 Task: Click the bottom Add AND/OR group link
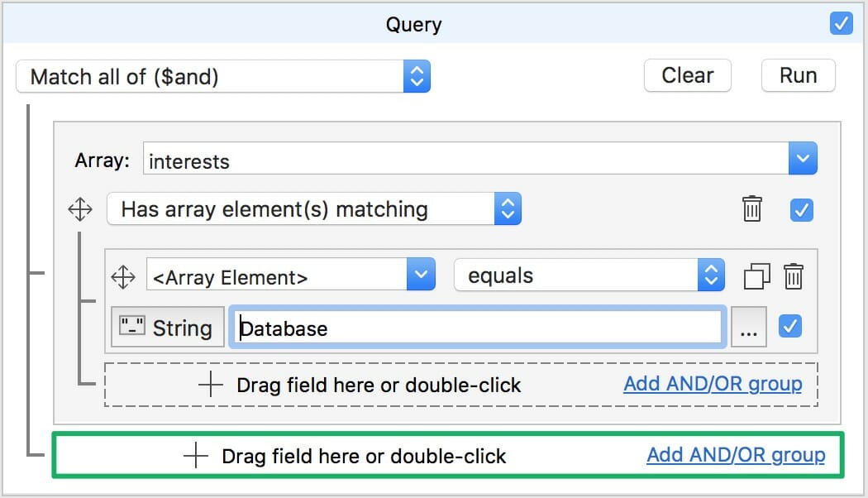[x=735, y=454]
